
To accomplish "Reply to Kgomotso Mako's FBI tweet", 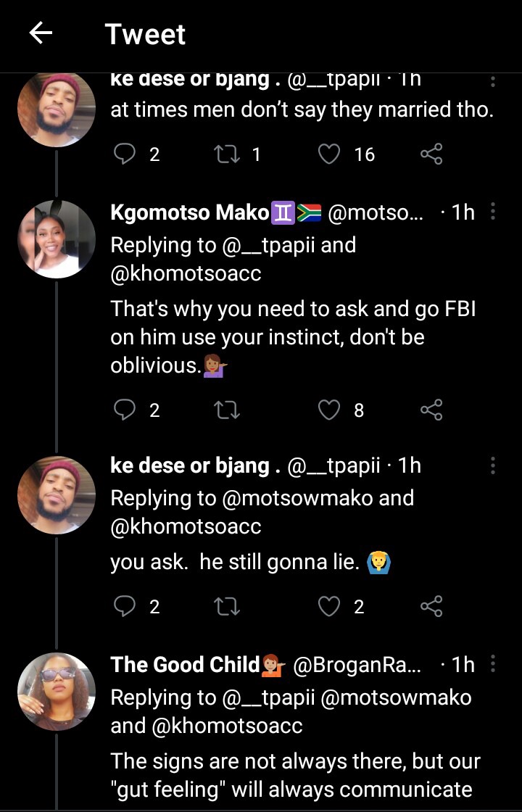I will [125, 410].
